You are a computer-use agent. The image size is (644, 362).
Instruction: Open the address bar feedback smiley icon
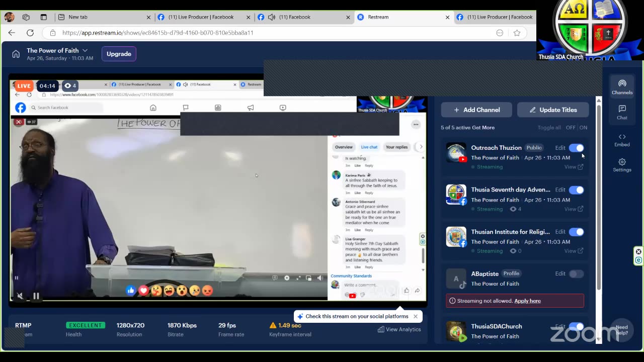pos(500,33)
